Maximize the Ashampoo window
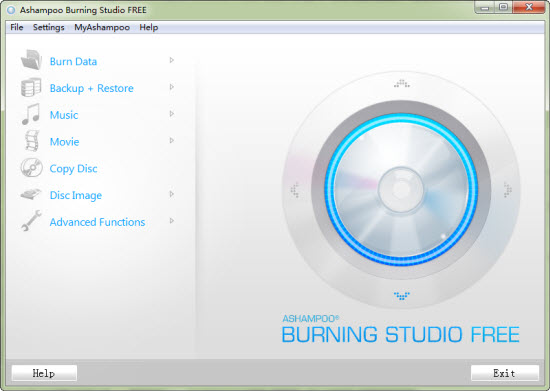This screenshot has height=391, width=550. [503, 7]
